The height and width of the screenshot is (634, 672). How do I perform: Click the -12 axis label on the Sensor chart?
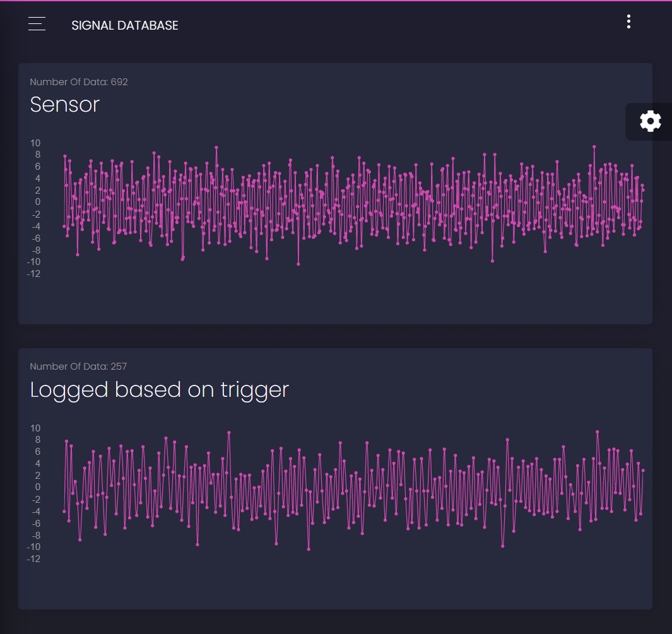click(x=35, y=274)
